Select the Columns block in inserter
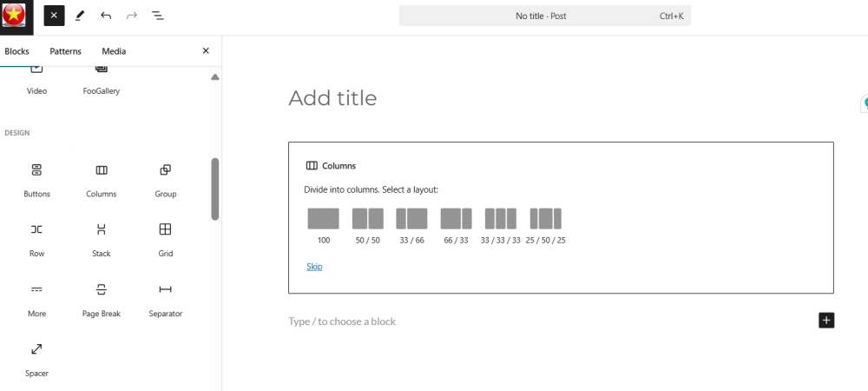Image resolution: width=868 pixels, height=391 pixels. 102,180
